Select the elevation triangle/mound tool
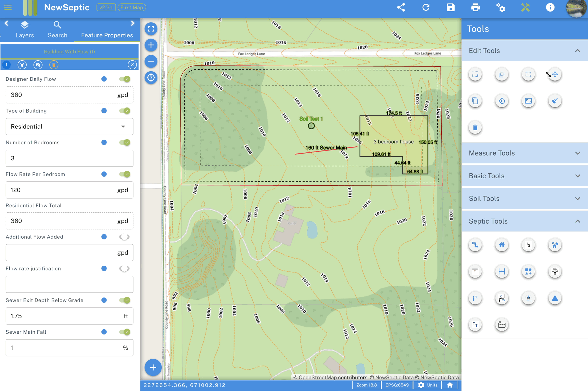The height and width of the screenshot is (391, 588). (x=554, y=298)
